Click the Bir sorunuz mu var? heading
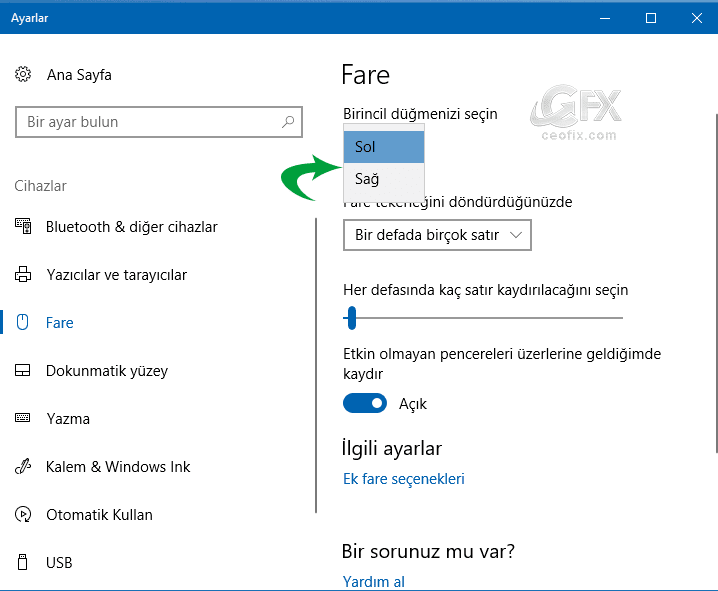The image size is (718, 591). click(x=428, y=551)
